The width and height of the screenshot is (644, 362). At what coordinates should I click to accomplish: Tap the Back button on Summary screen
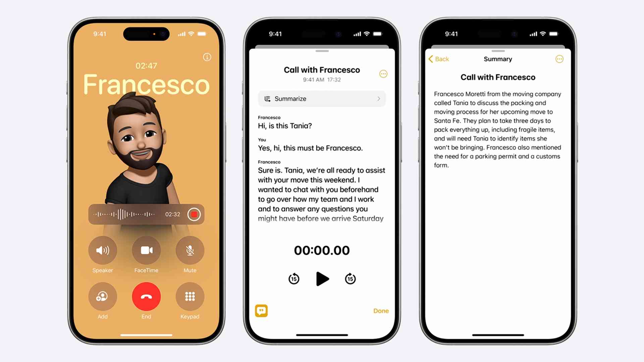tap(438, 58)
